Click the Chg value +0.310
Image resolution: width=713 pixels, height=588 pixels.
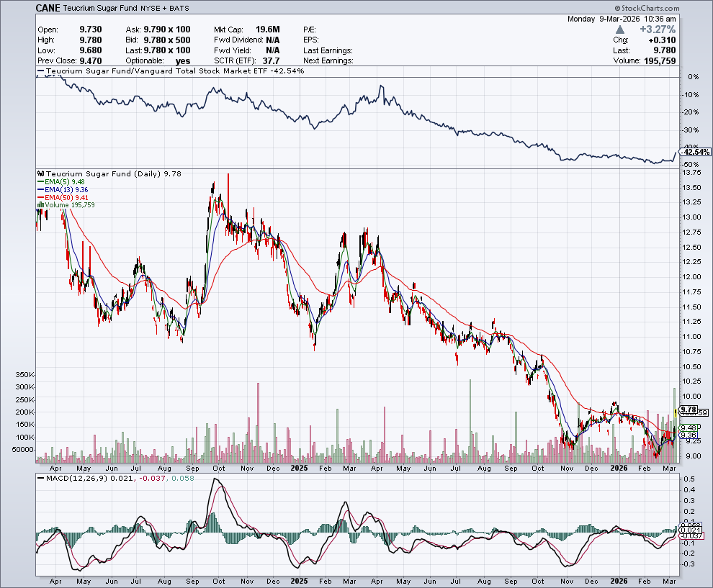662,40
